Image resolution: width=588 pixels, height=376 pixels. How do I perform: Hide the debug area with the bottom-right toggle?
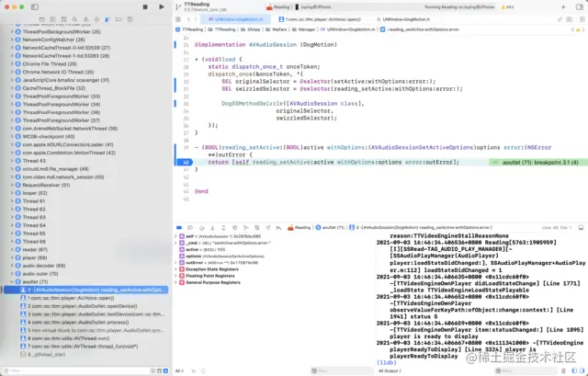coord(581,227)
